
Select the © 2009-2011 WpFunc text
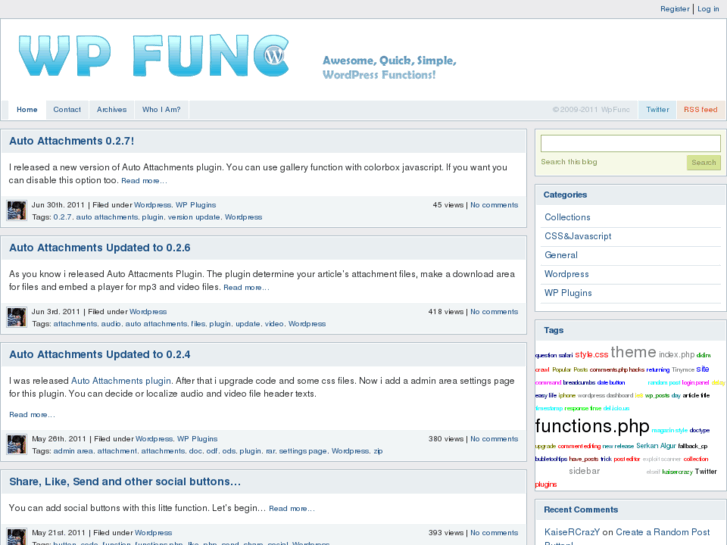pos(591,109)
